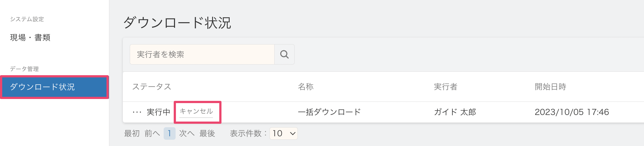Click the start time 2023/10/05 17:46

[x=572, y=112]
